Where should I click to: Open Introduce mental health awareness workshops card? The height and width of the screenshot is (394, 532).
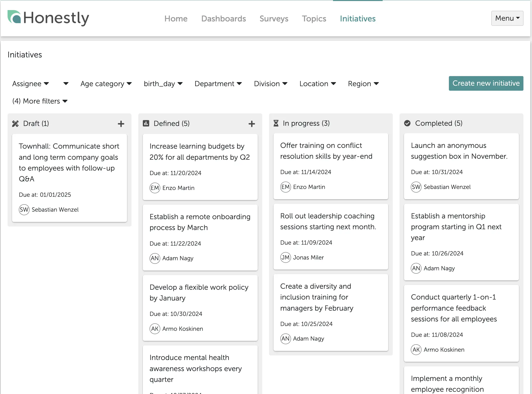(x=200, y=370)
